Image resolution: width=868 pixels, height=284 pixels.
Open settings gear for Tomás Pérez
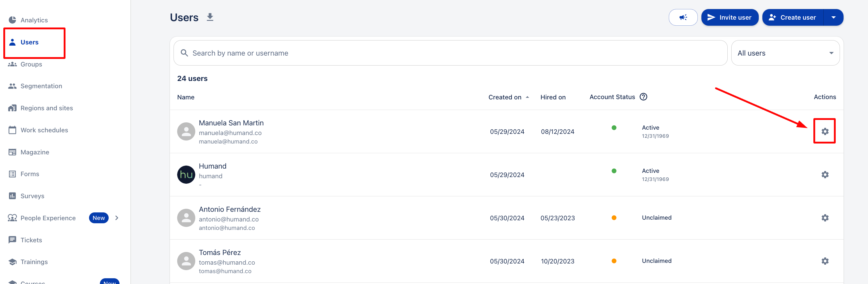[825, 261]
